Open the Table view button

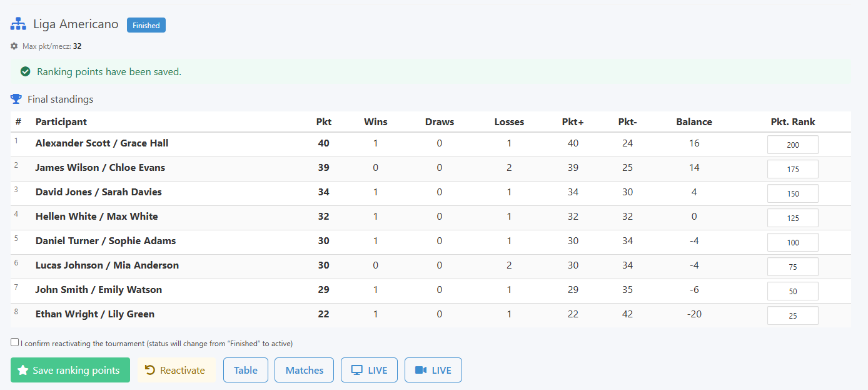point(246,370)
